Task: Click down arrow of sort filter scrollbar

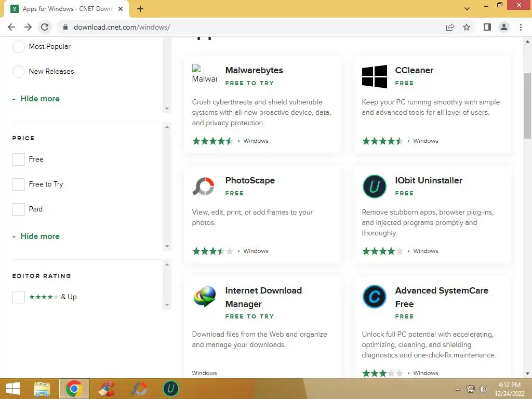Action: click(167, 109)
